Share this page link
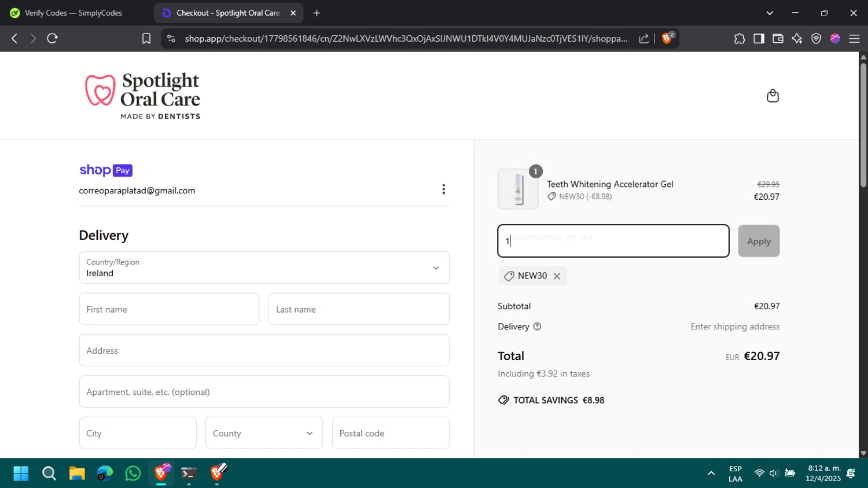This screenshot has height=488, width=868. (x=643, y=38)
